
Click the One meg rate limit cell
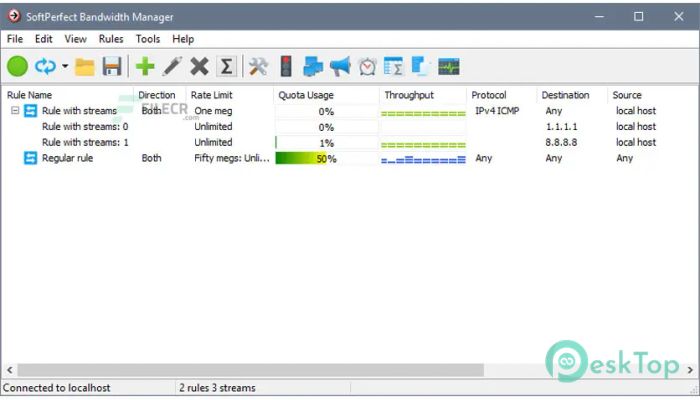pos(213,111)
